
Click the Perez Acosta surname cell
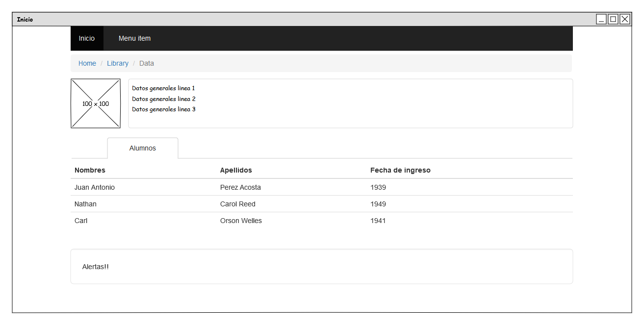pyautogui.click(x=240, y=187)
